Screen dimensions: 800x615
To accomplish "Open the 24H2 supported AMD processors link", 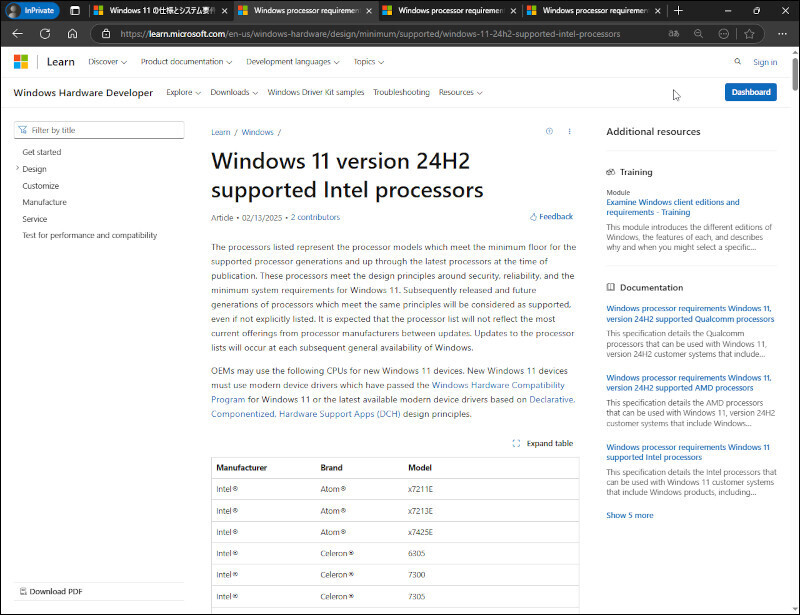I will coord(689,383).
